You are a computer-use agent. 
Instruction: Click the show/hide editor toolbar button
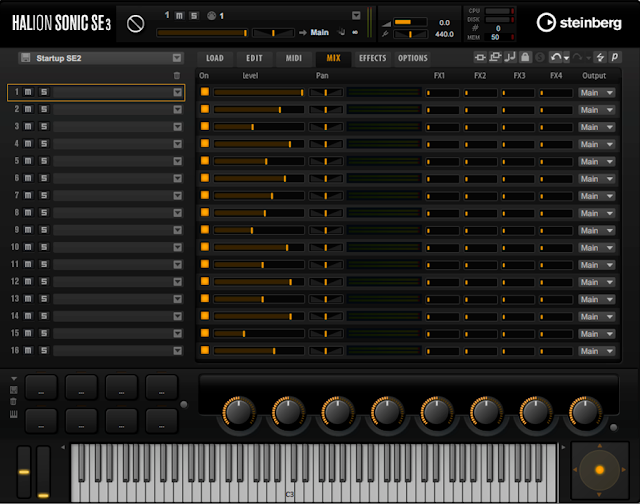point(480,58)
